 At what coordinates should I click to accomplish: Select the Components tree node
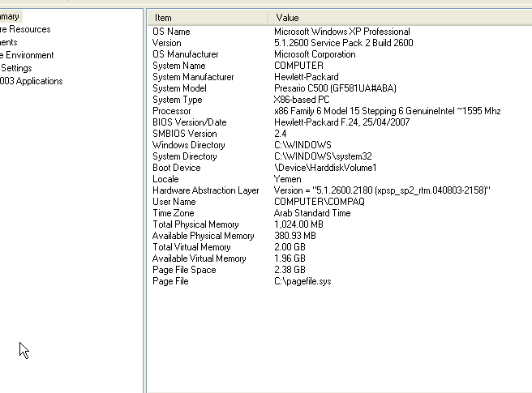9,42
